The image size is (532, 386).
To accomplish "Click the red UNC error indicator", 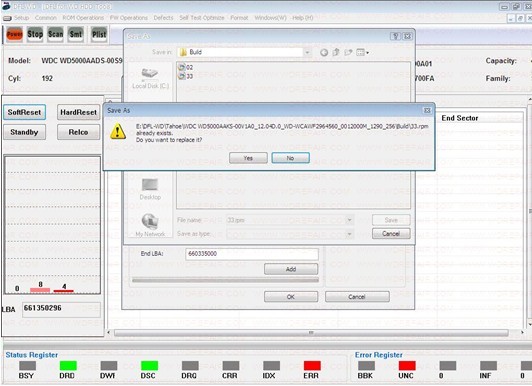I will pyautogui.click(x=407, y=365).
